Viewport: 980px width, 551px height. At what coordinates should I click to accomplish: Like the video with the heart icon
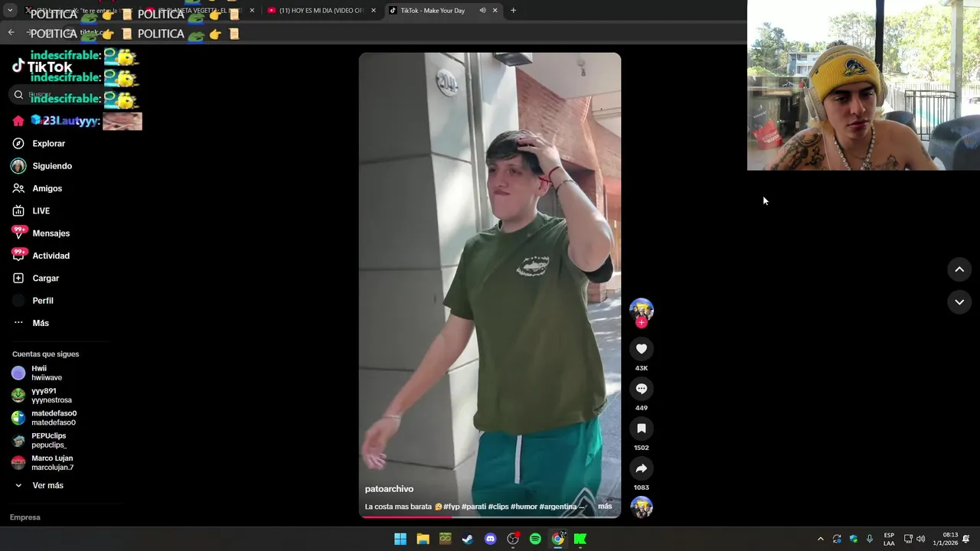click(x=642, y=349)
